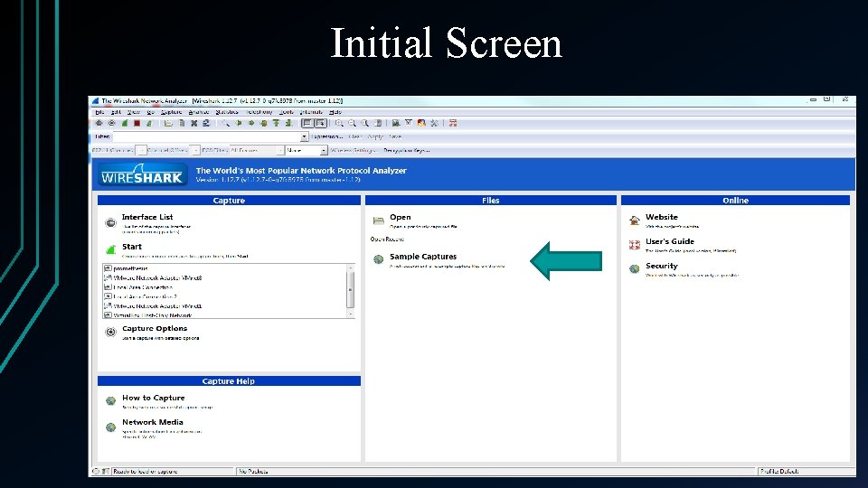Open Interface List in Capture panel
Image resolution: width=868 pixels, height=488 pixels.
click(147, 218)
